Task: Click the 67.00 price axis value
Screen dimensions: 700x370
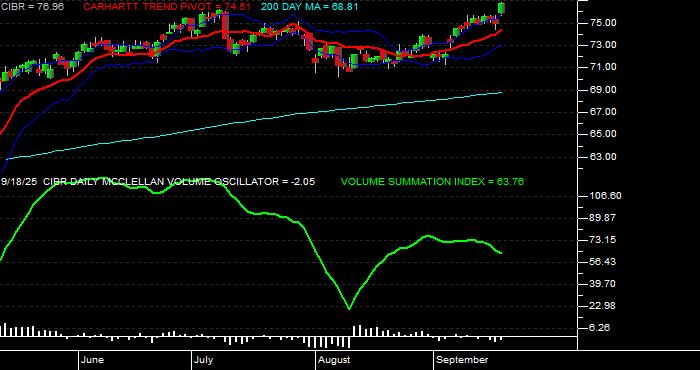Action: 604,112
